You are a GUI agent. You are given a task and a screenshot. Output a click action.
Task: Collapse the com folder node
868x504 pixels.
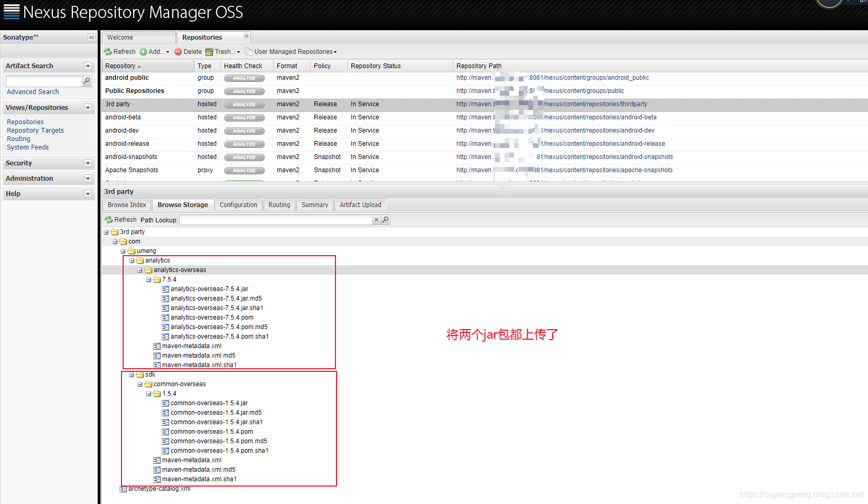coord(115,241)
